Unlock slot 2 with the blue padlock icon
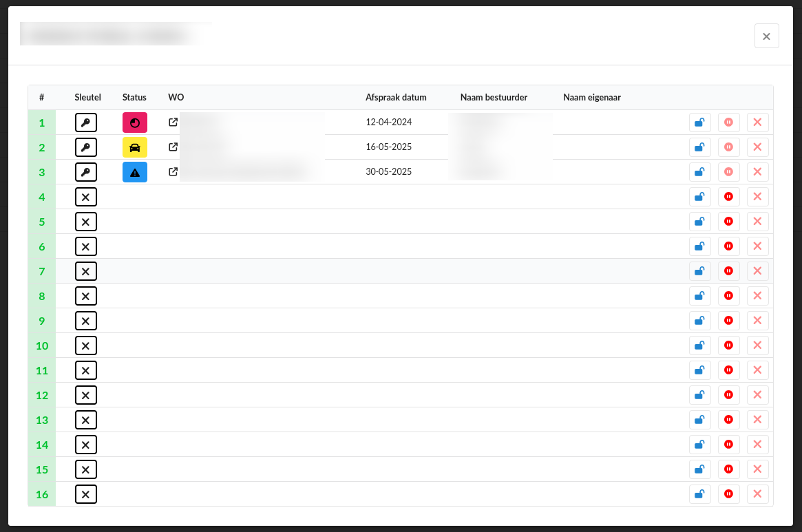This screenshot has width=802, height=532. pos(699,147)
